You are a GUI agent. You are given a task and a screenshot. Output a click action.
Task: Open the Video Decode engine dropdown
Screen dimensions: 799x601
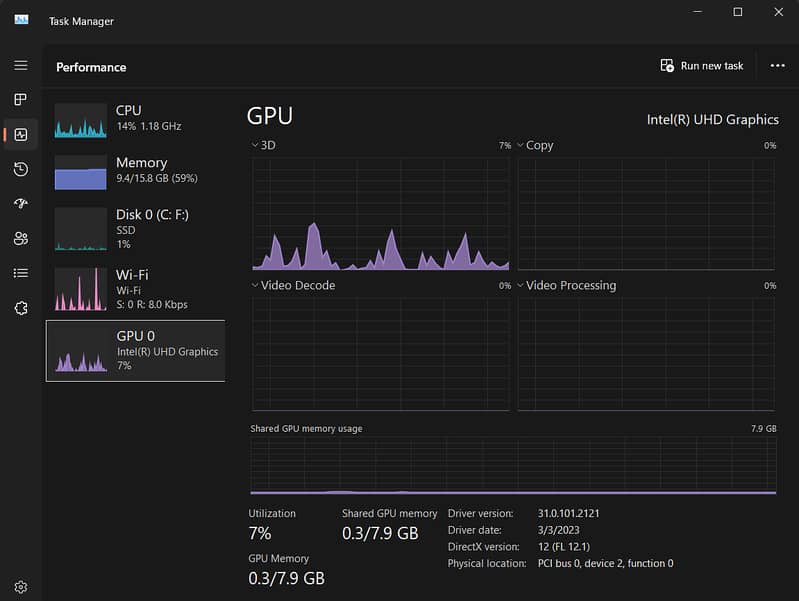256,286
